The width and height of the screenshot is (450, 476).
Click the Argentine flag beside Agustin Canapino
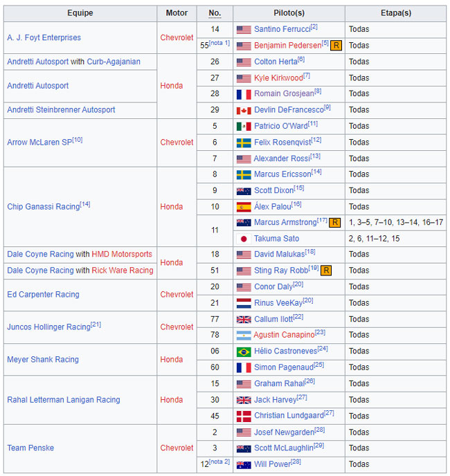point(244,336)
